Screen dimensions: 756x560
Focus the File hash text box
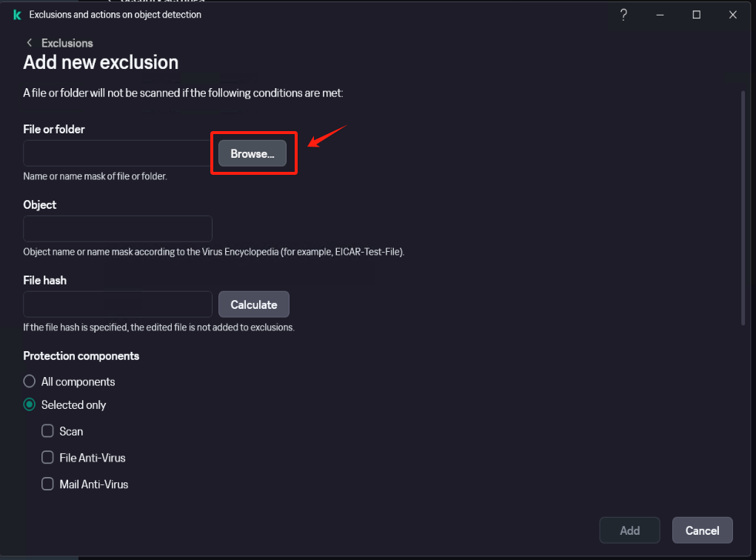[x=118, y=304]
